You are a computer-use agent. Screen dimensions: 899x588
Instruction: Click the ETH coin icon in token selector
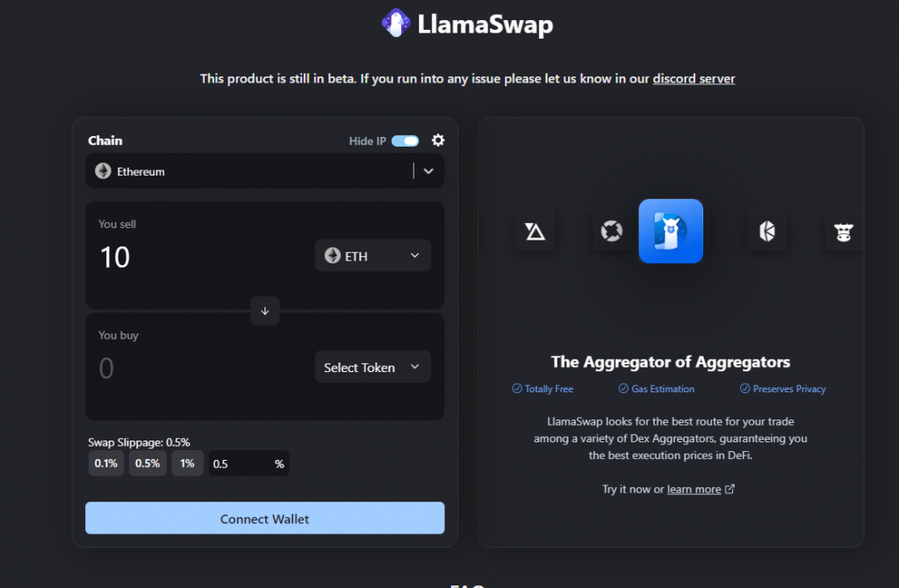(x=333, y=255)
